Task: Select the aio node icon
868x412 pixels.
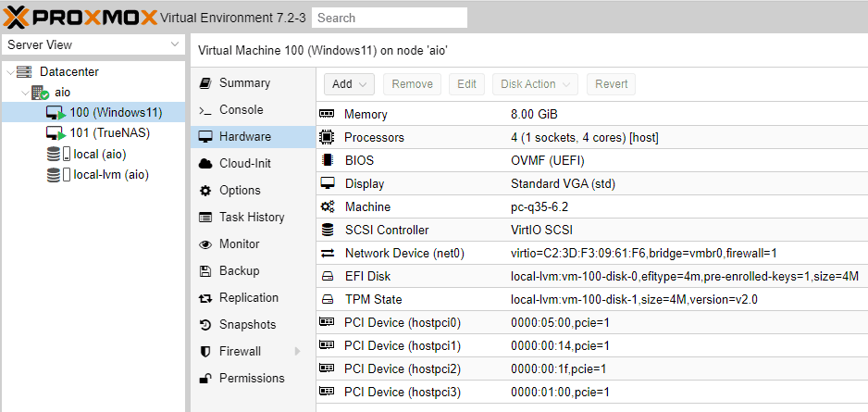Action: (40, 93)
